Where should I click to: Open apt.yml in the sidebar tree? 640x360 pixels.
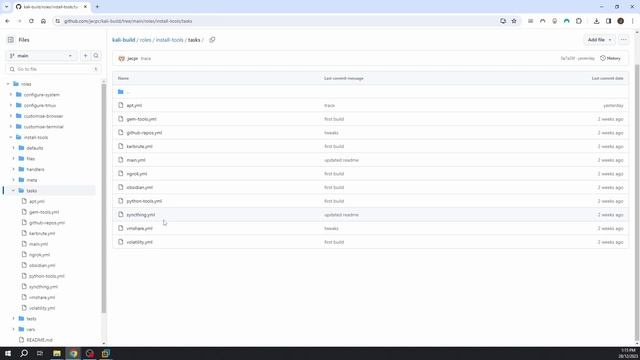coord(37,201)
